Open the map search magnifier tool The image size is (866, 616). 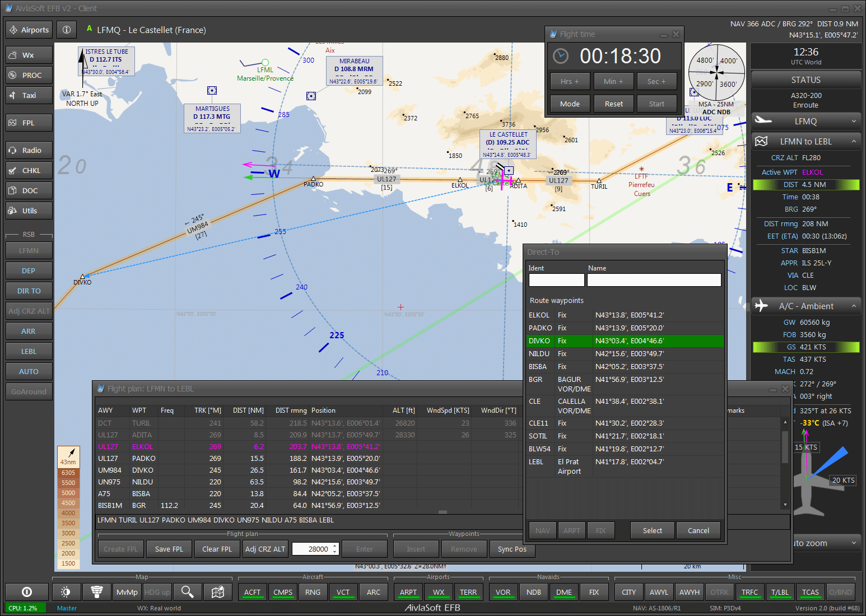click(x=188, y=592)
